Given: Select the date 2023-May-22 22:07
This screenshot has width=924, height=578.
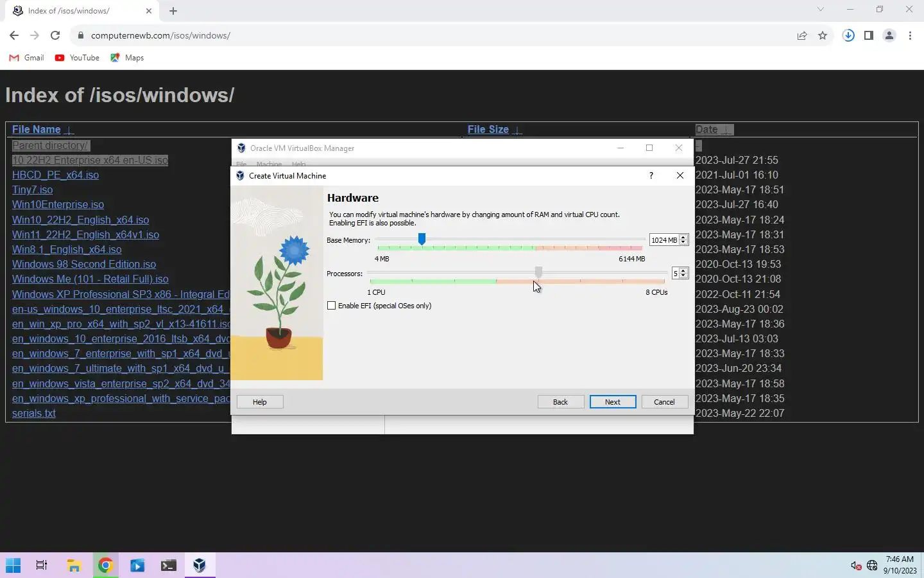Looking at the screenshot, I should (x=740, y=414).
